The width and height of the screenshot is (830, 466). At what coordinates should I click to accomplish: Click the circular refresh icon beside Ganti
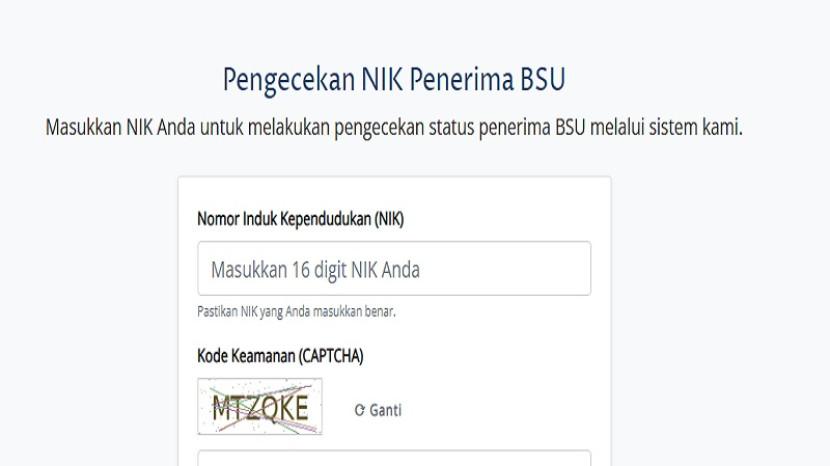click(x=360, y=409)
